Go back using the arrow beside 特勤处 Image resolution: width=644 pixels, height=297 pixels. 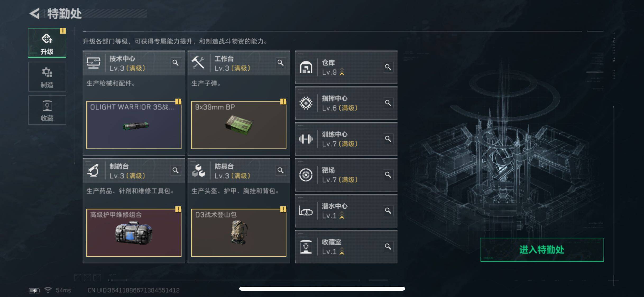35,14
